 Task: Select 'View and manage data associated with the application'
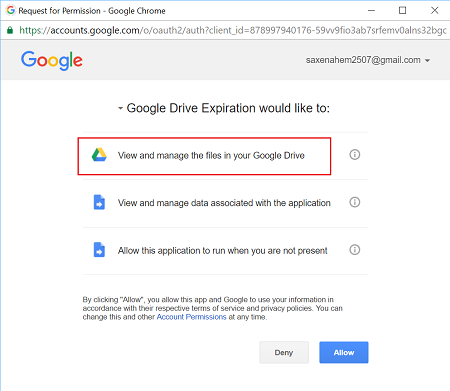click(x=224, y=203)
